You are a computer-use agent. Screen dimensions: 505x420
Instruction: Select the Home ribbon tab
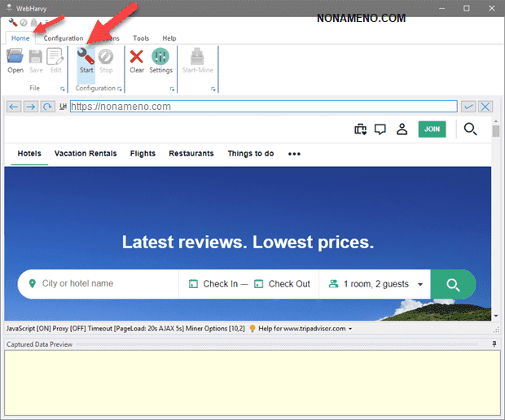(x=20, y=38)
